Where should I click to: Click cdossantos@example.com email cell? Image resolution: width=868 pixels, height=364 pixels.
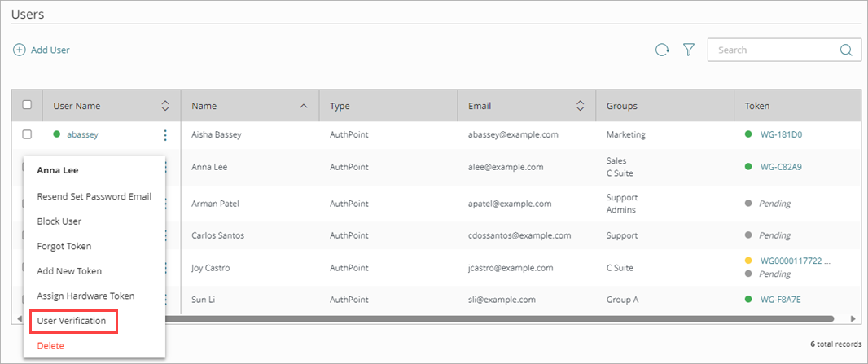pyautogui.click(x=519, y=235)
